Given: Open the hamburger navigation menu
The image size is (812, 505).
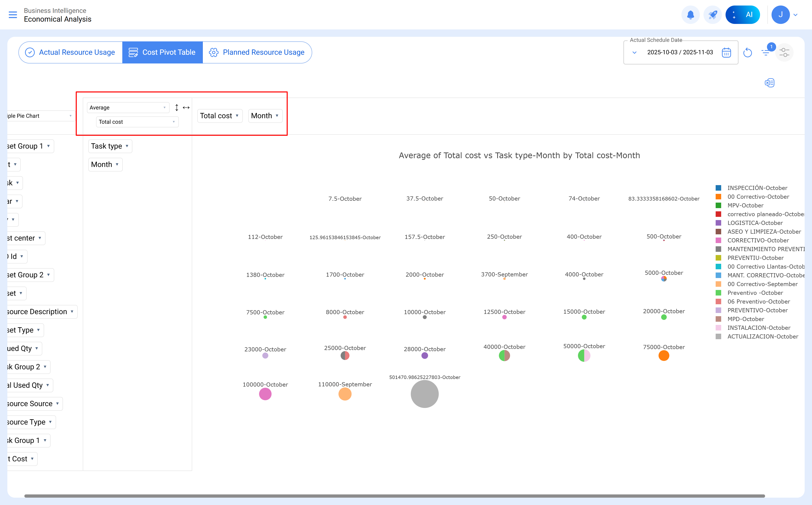Looking at the screenshot, I should [x=13, y=15].
